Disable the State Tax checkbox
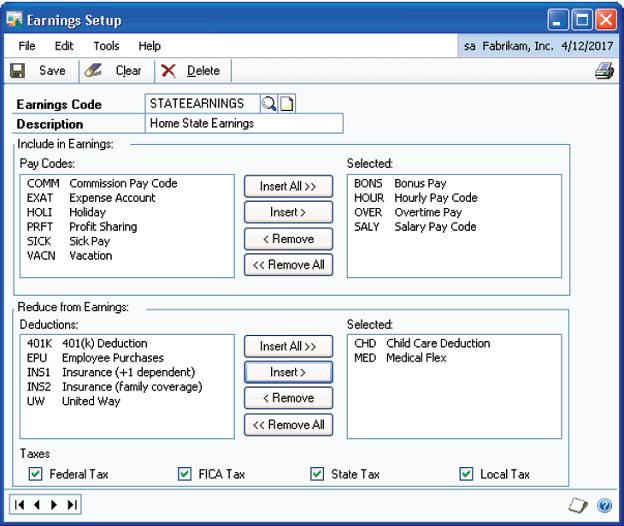 coord(317,474)
